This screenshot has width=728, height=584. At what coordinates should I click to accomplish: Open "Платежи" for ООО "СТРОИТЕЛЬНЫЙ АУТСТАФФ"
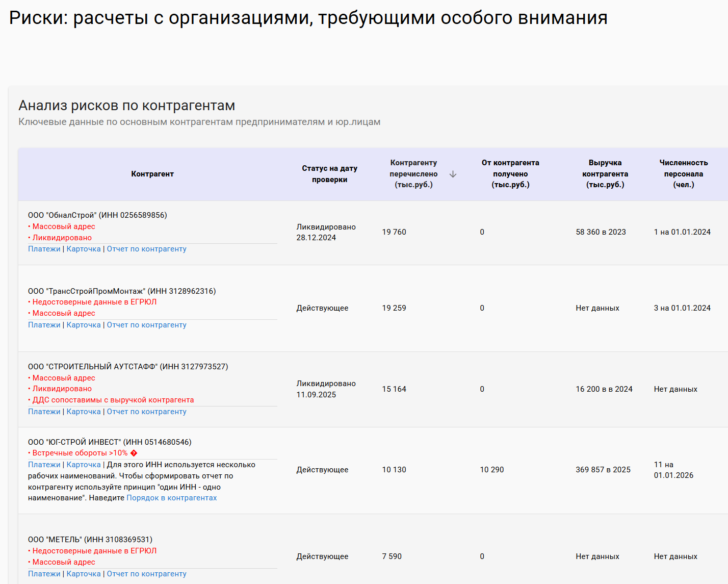click(x=44, y=411)
